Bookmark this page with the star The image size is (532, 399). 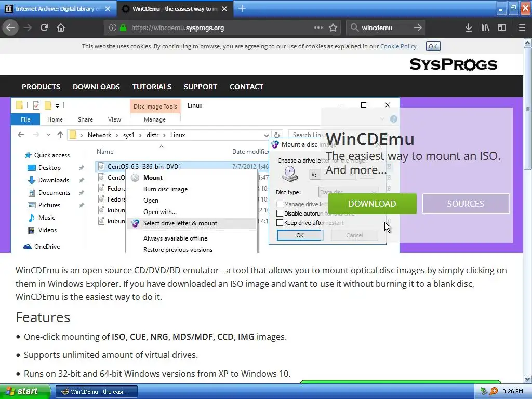(x=333, y=28)
